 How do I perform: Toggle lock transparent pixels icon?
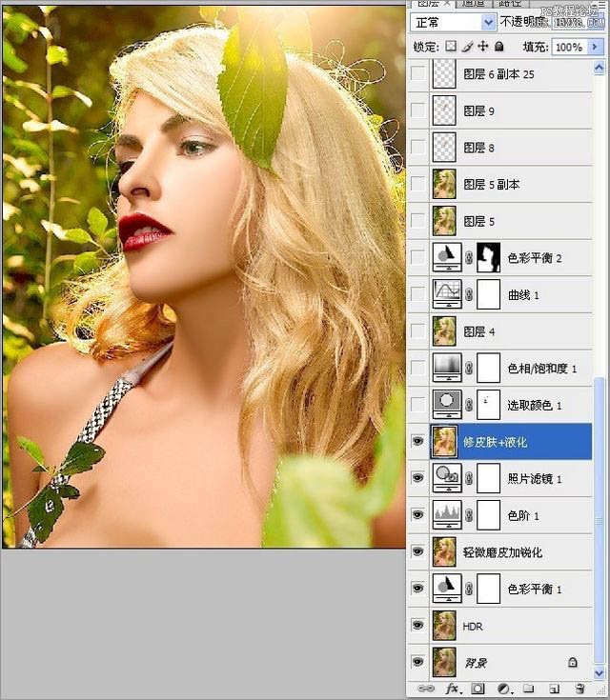(452, 47)
